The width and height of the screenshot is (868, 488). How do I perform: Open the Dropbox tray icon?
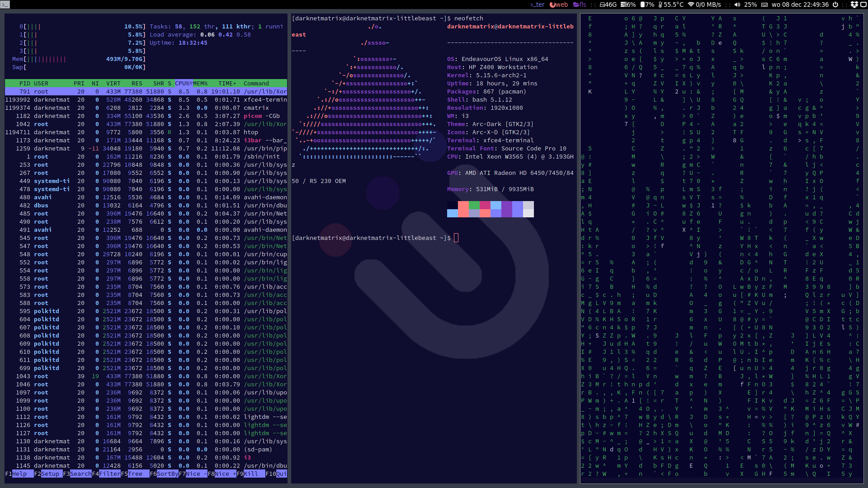[854, 5]
